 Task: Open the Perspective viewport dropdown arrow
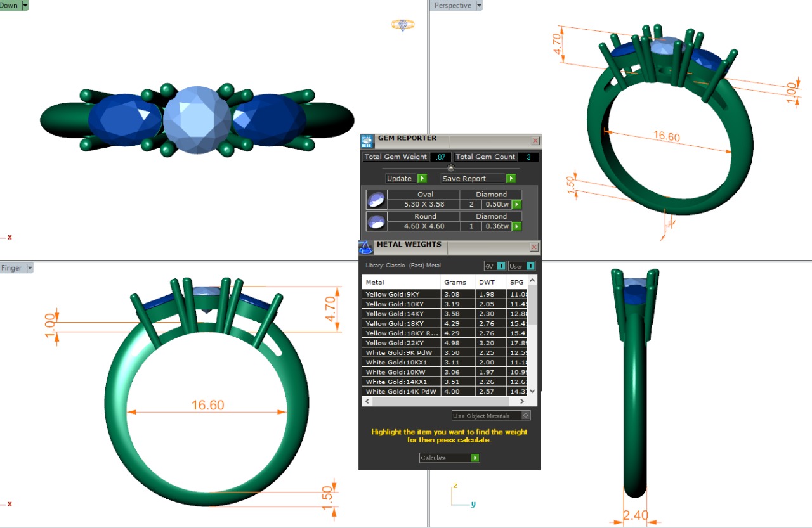click(479, 6)
